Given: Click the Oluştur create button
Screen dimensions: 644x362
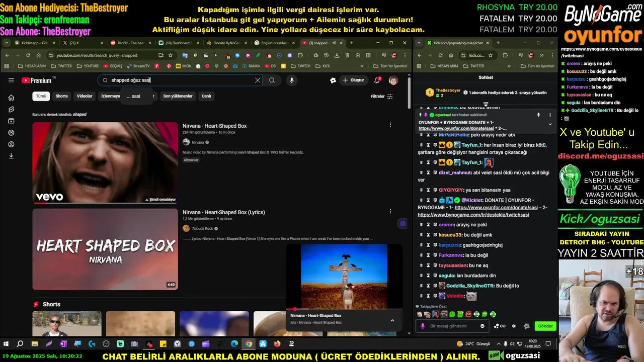Looking at the screenshot, I should coord(353,80).
